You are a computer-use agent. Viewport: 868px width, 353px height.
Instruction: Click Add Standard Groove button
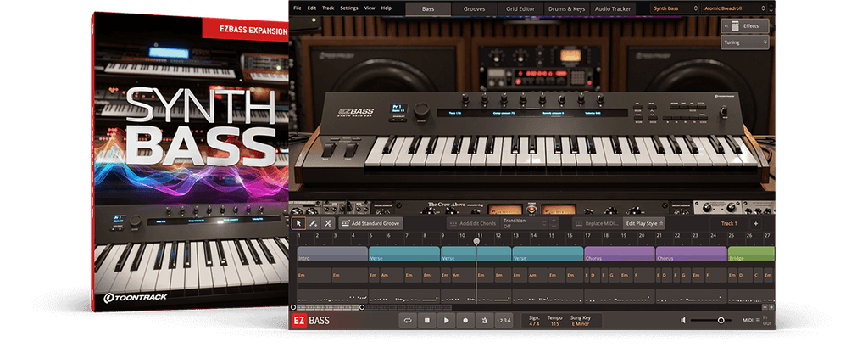371,223
